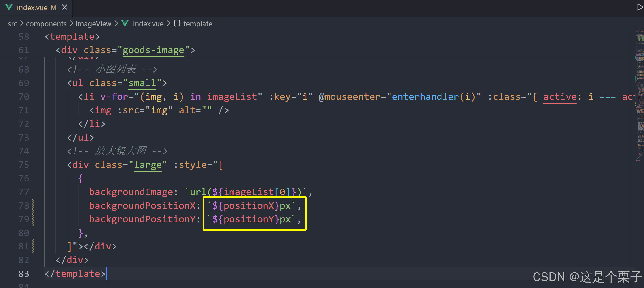Screen dimensions: 644x288
Task: Open the components breadcrumb segment
Action: [46, 24]
